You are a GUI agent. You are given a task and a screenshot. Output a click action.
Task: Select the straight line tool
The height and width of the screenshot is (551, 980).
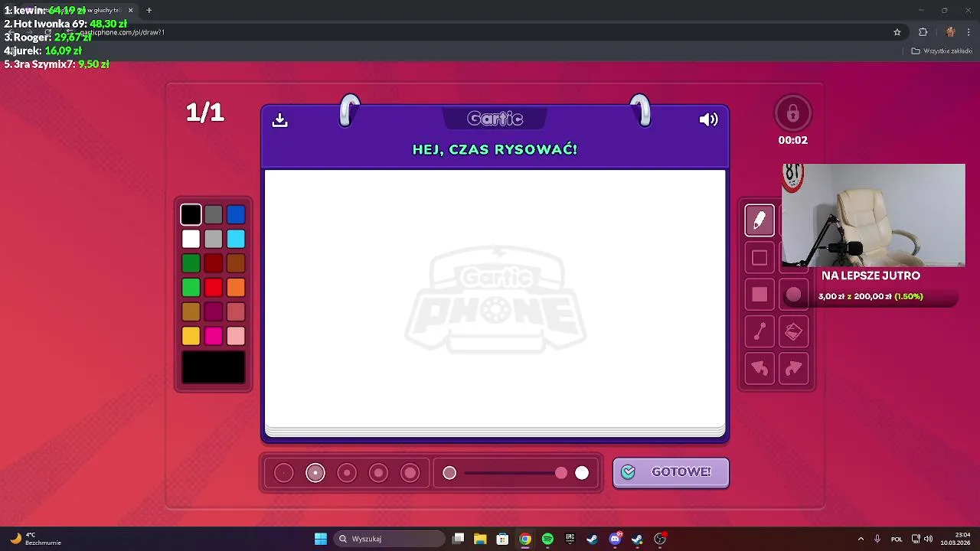pos(759,331)
